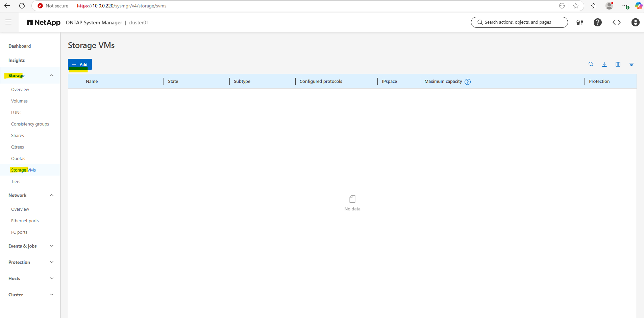Expand the Events & jobs section
Screen dimensions: 644x318
[52, 246]
